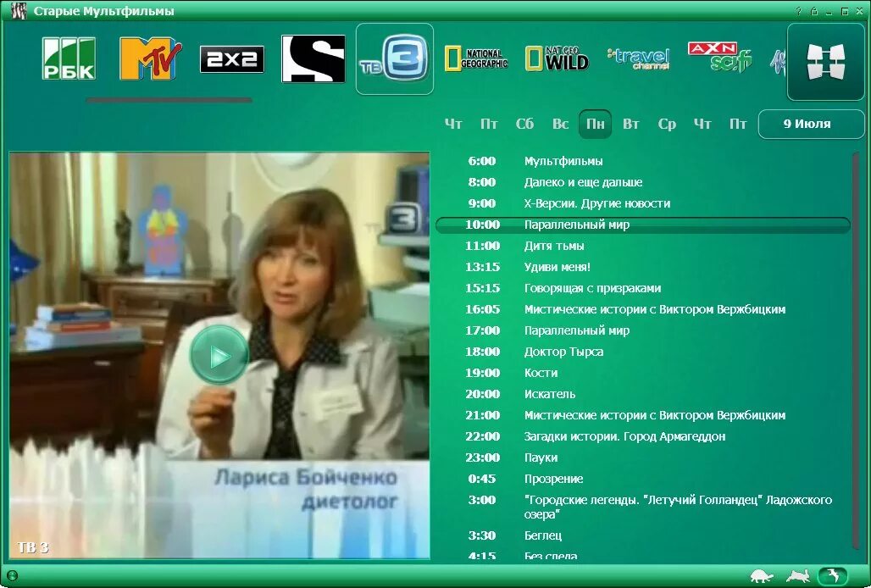Image resolution: width=871 pixels, height=588 pixels.
Task: Select 16:05 Мистические истории entry
Action: [x=643, y=309]
